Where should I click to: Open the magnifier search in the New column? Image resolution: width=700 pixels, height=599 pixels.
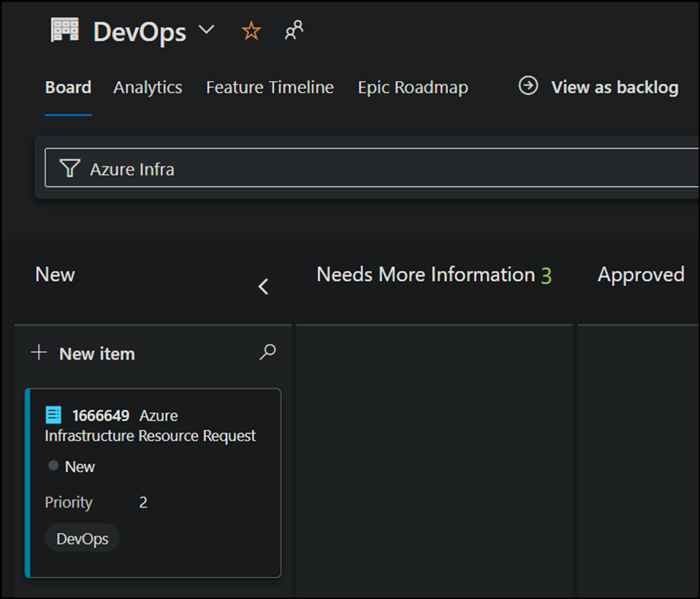tap(267, 353)
